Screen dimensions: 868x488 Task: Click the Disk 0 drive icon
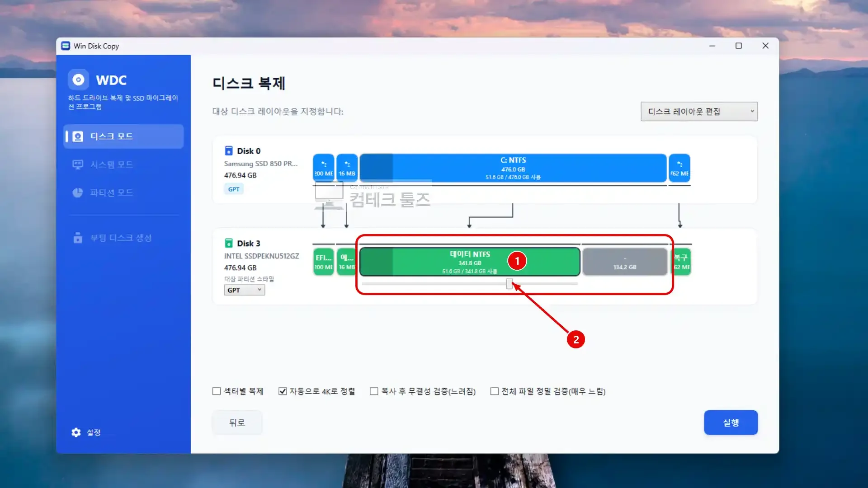(x=229, y=151)
